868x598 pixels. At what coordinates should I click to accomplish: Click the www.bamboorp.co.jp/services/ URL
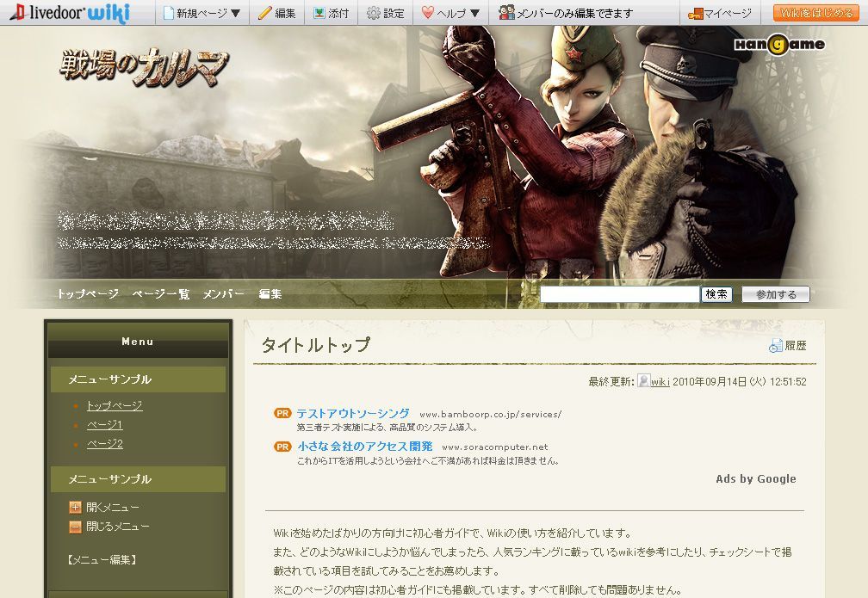coord(491,415)
